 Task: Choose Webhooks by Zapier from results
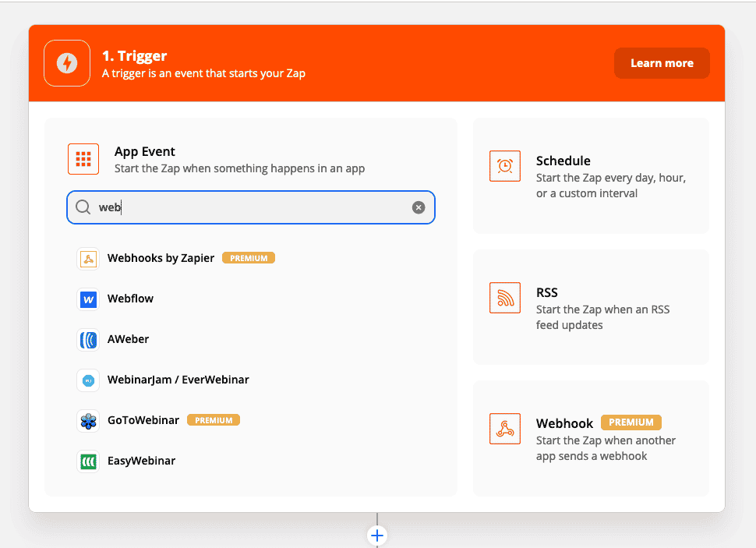[161, 258]
